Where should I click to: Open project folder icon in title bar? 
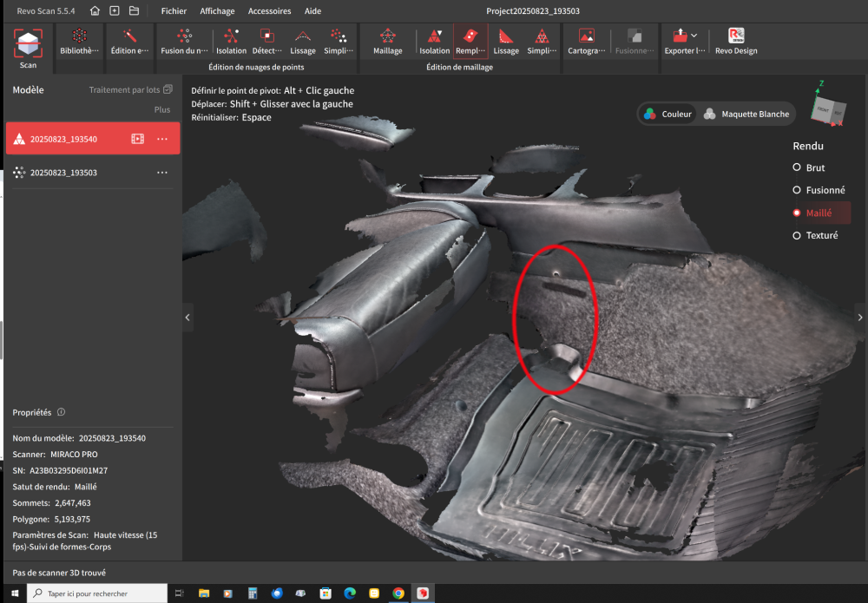[x=134, y=11]
